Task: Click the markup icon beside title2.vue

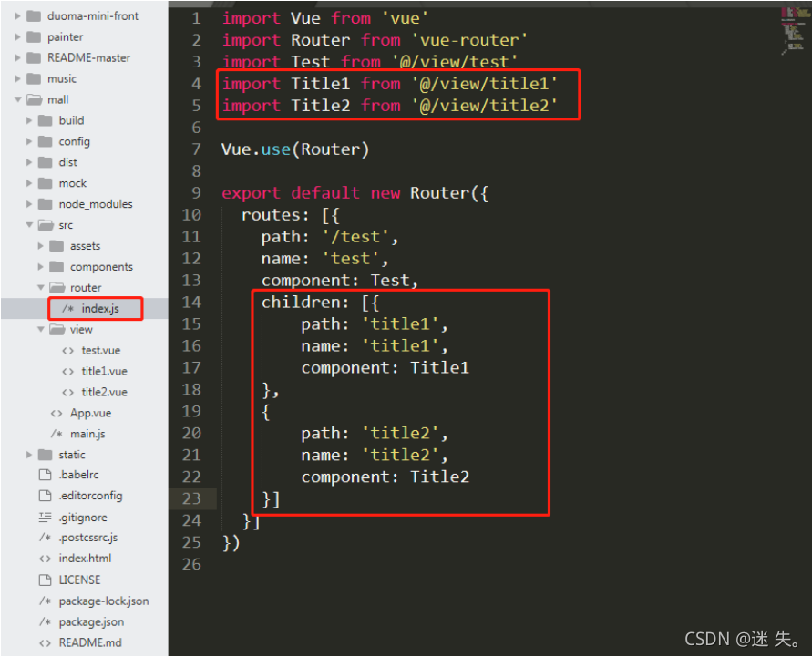Action: tap(67, 393)
